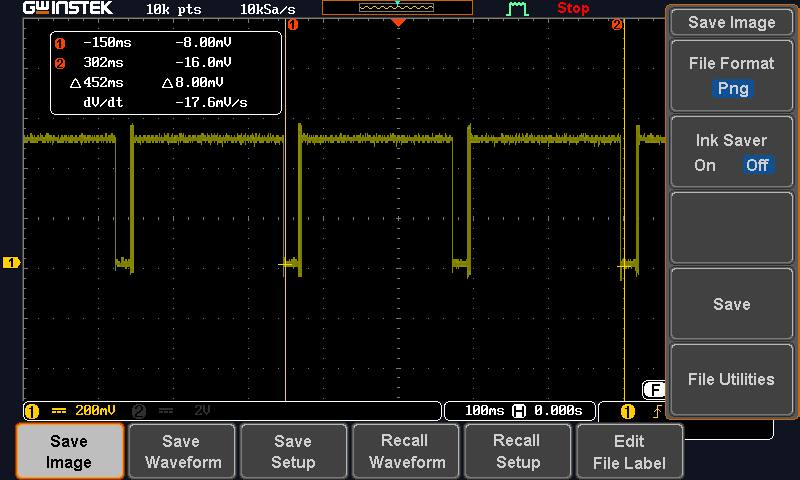Click the waveform memory overview bar
Image resolution: width=800 pixels, height=480 pixels.
pyautogui.click(x=397, y=7)
